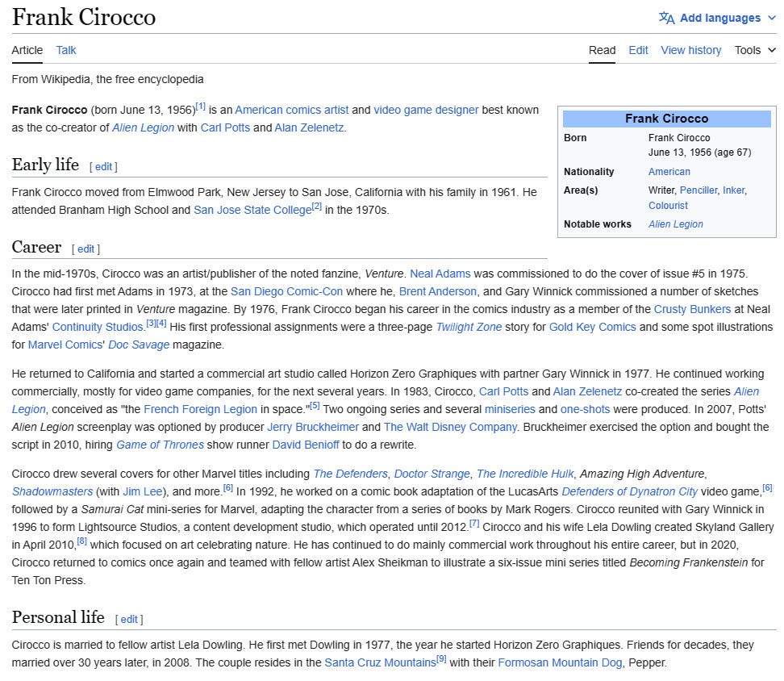Open San Jose State College link

pyautogui.click(x=252, y=210)
